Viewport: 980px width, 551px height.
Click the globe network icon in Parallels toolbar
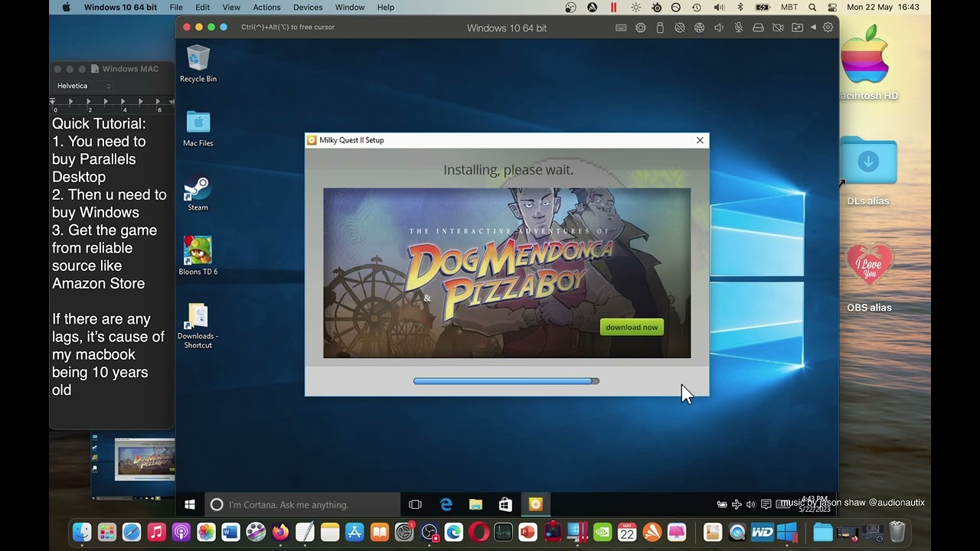[x=699, y=28]
